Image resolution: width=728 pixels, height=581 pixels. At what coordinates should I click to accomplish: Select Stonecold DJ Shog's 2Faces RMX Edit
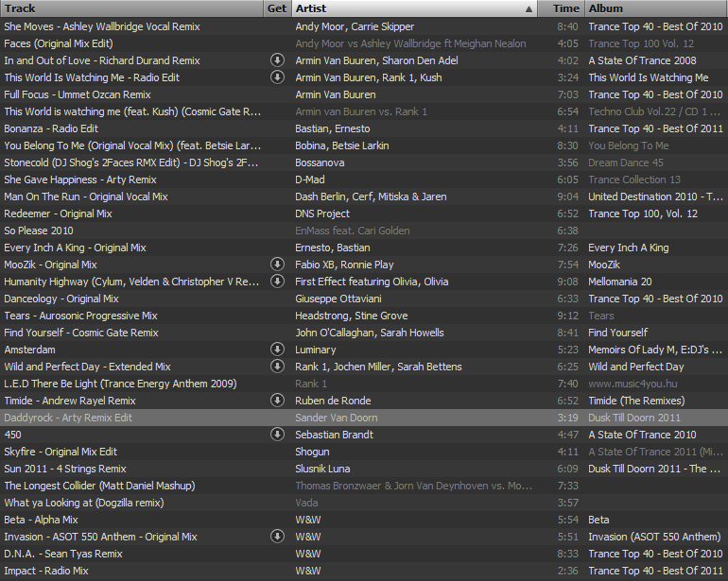pos(130,162)
